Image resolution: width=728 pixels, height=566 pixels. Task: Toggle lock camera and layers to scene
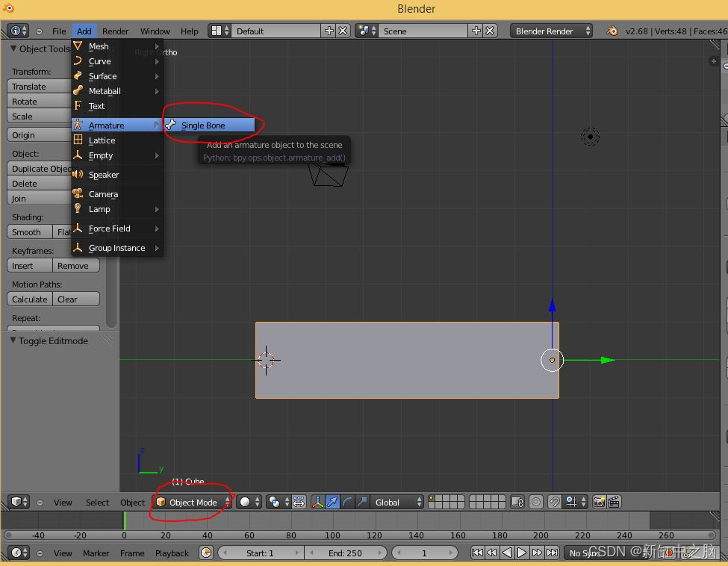click(517, 502)
